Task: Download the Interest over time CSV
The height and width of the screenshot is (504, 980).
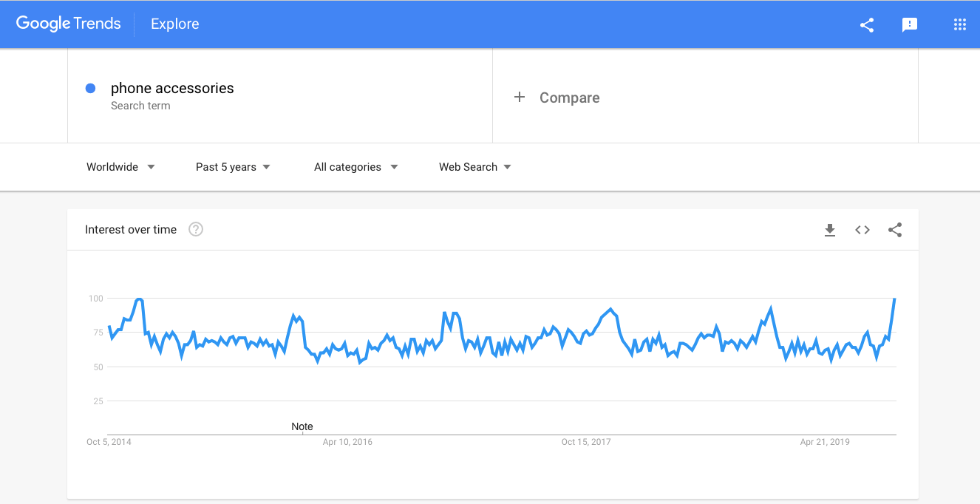Action: (x=830, y=230)
